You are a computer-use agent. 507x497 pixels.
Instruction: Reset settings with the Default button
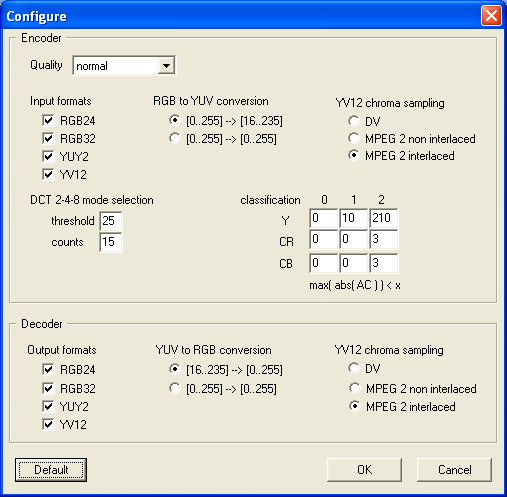click(x=51, y=470)
